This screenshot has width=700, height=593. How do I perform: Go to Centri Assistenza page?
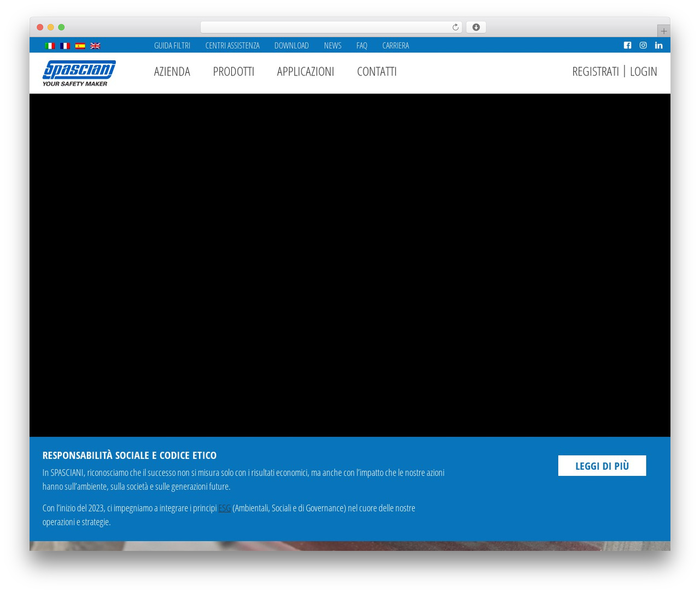point(232,45)
